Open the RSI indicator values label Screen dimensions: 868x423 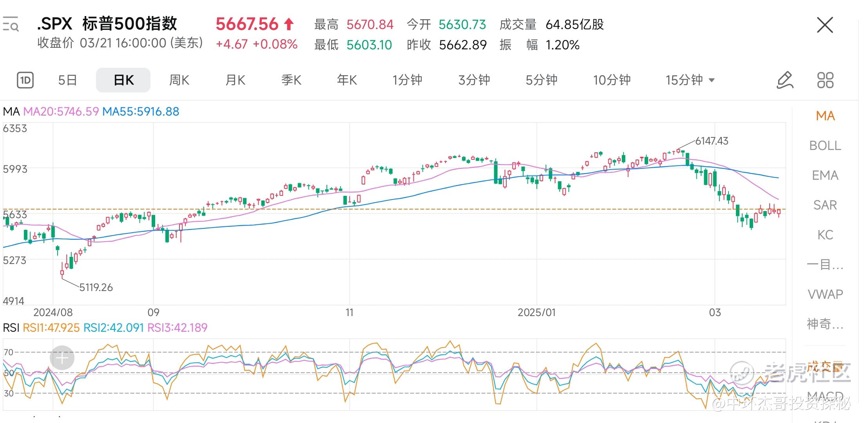105,327
